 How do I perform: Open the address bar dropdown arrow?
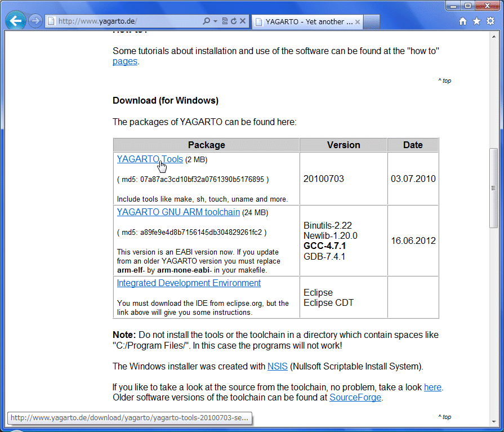[215, 21]
